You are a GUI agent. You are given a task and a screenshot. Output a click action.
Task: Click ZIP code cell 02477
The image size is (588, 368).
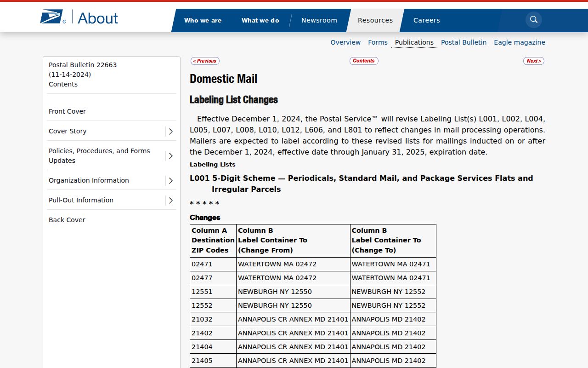(x=213, y=278)
